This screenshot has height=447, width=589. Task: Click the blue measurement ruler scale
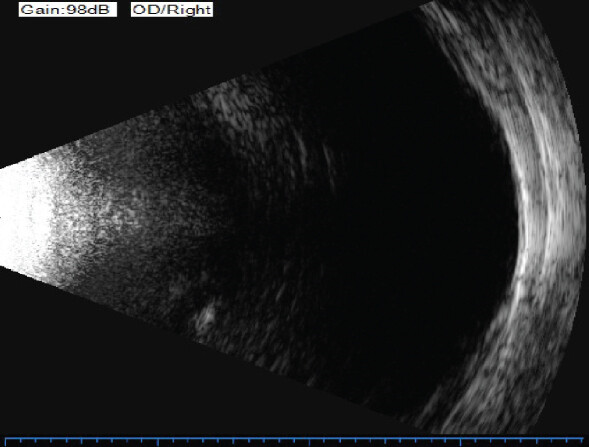294,441
